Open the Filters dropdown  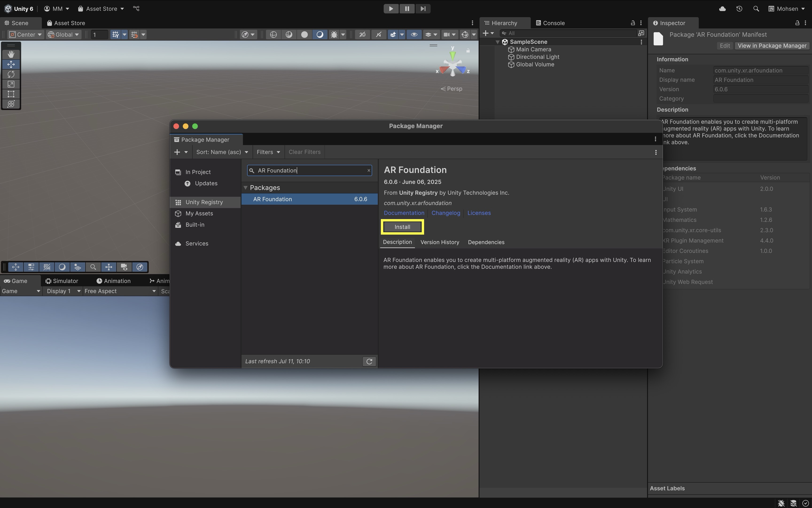point(268,152)
